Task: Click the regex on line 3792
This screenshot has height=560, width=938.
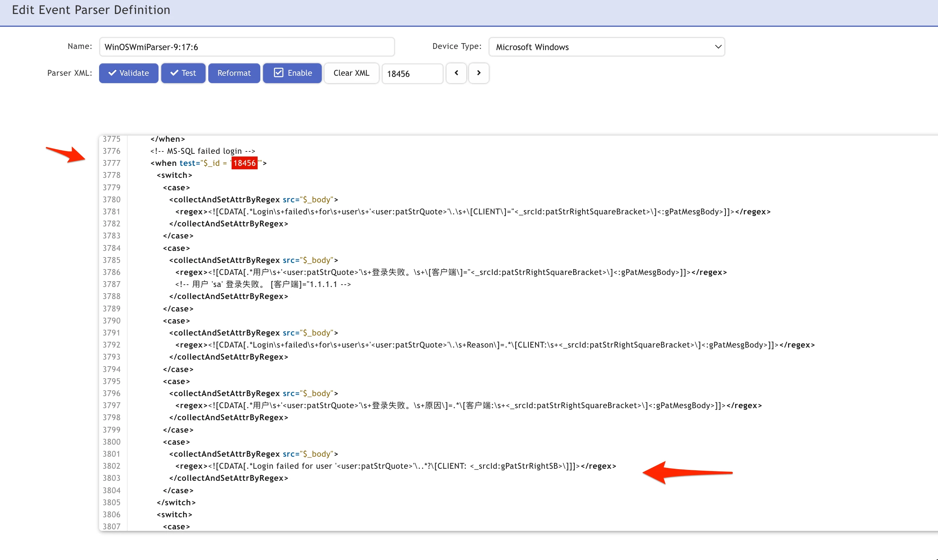Action: click(495, 345)
